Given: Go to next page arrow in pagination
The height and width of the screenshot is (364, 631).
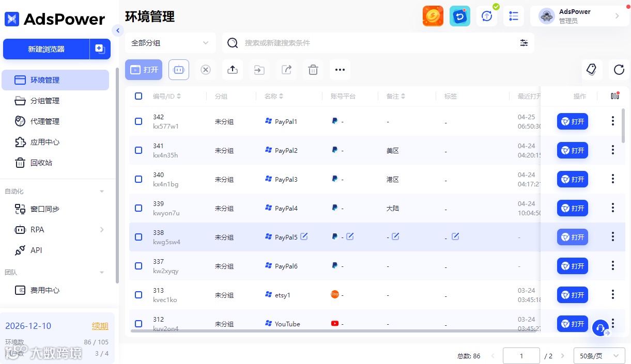Looking at the screenshot, I should tap(563, 356).
